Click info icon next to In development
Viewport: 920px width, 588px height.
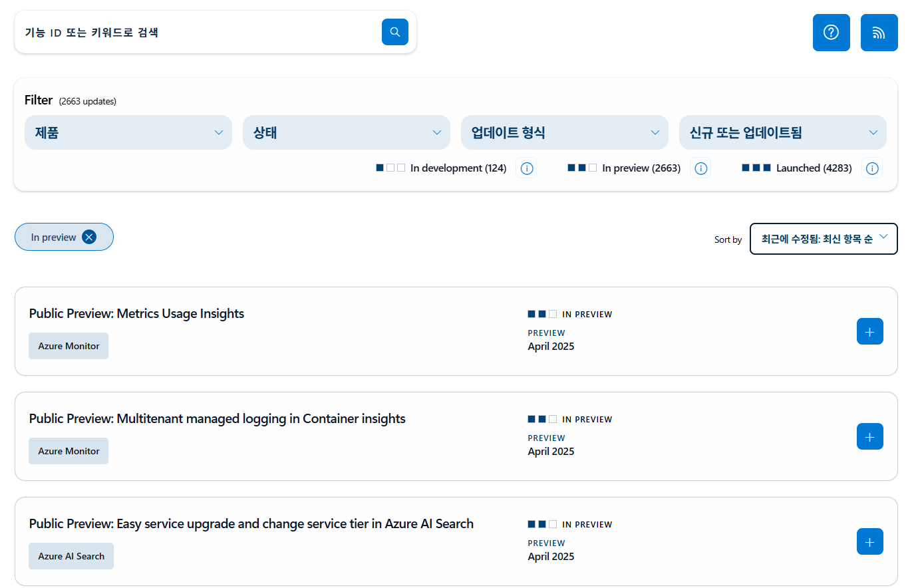(527, 168)
